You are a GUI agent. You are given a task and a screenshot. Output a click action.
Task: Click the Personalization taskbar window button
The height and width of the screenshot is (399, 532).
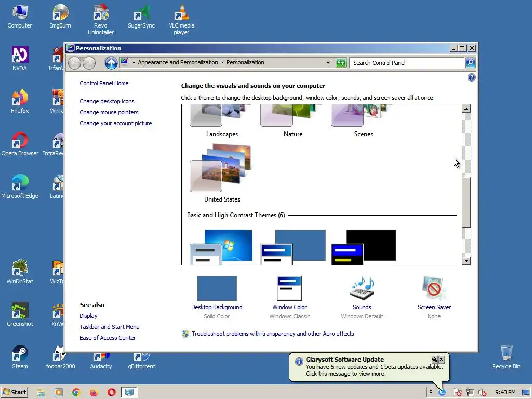[x=129, y=392]
